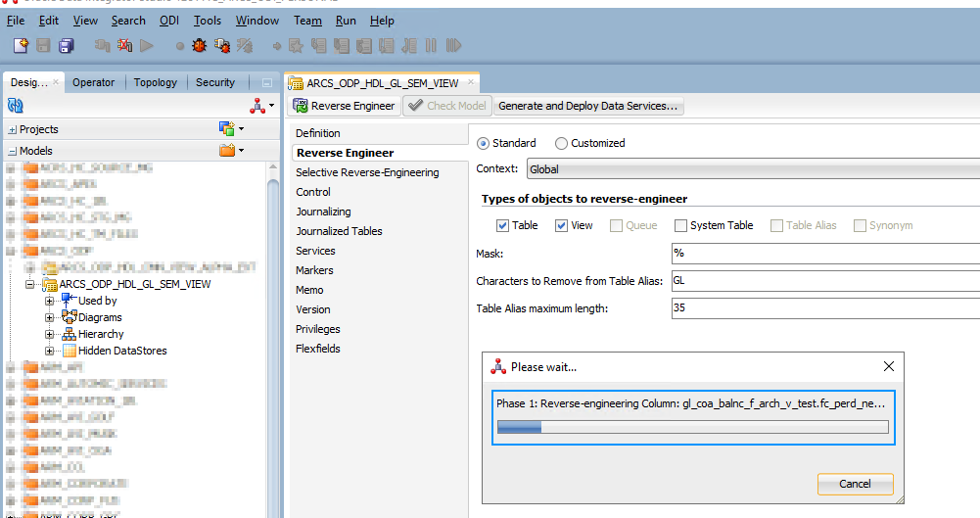Click the grayed-out Connect plug icon
This screenshot has height=518, width=980.
tap(103, 45)
